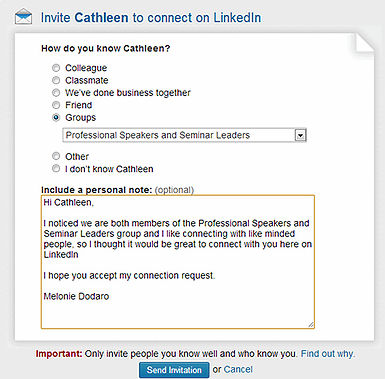Click the "How do you know Cathleen?" label
Image resolution: width=385 pixels, height=379 pixels.
(106, 48)
